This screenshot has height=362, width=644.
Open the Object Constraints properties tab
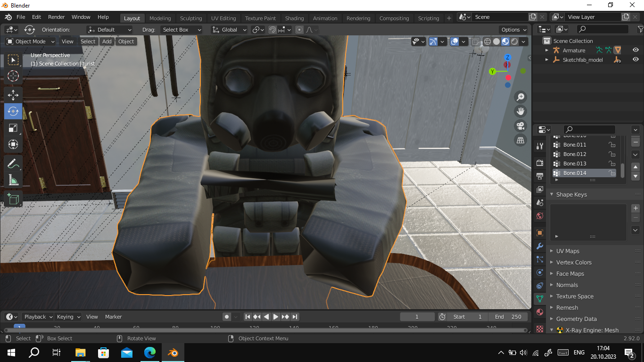click(x=540, y=286)
